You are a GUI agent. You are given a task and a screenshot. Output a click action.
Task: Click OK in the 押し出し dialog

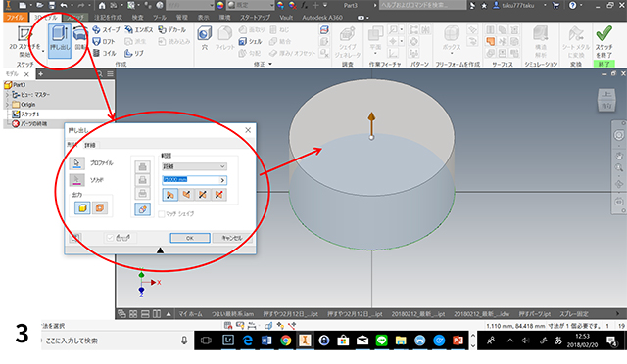(190, 238)
